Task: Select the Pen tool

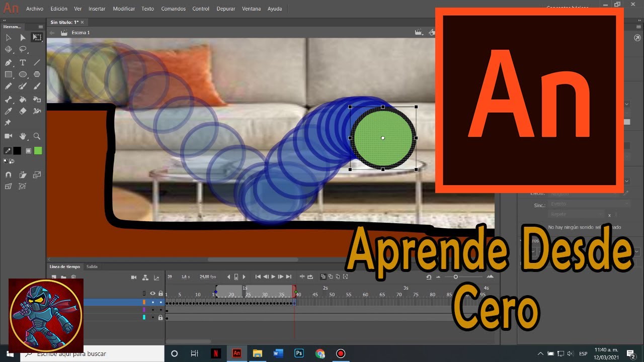Action: (x=9, y=63)
